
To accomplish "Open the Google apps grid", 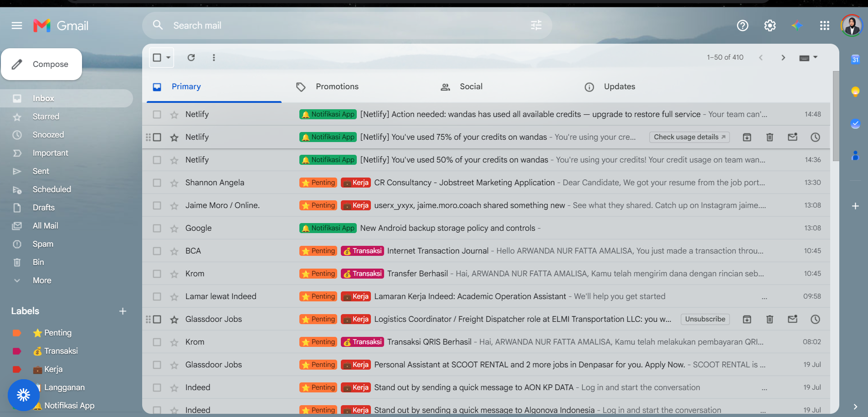I will click(x=825, y=25).
